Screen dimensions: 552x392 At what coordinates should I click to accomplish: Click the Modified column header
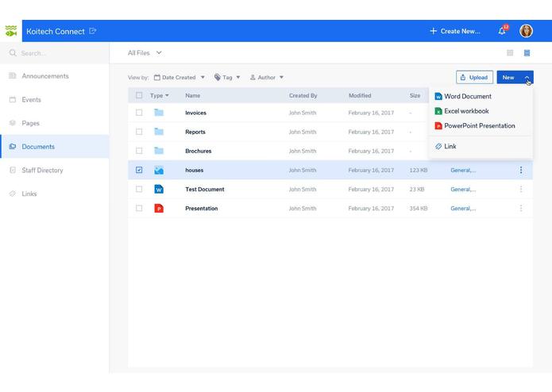tap(360, 95)
